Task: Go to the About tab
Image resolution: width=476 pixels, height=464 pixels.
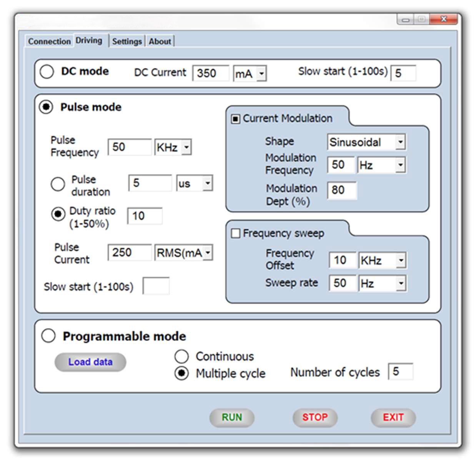Action: [160, 41]
